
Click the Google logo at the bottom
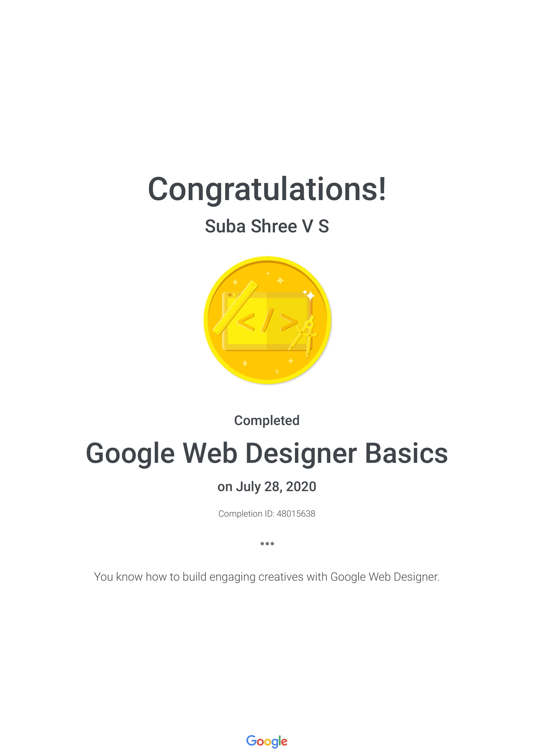267,741
